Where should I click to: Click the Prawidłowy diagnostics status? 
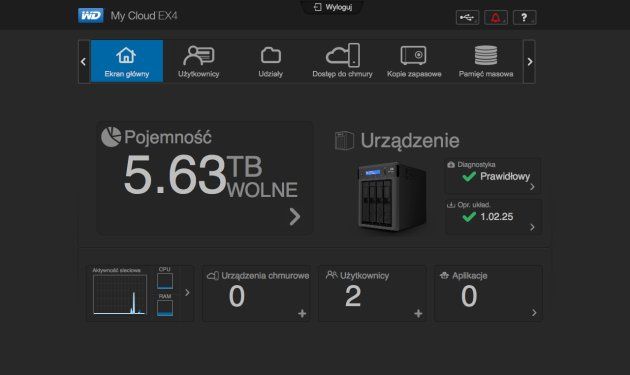pyautogui.click(x=505, y=176)
